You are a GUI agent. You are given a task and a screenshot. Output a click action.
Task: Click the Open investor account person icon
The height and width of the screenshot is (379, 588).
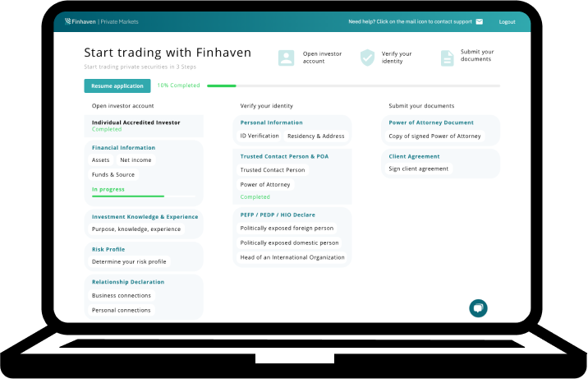286,58
